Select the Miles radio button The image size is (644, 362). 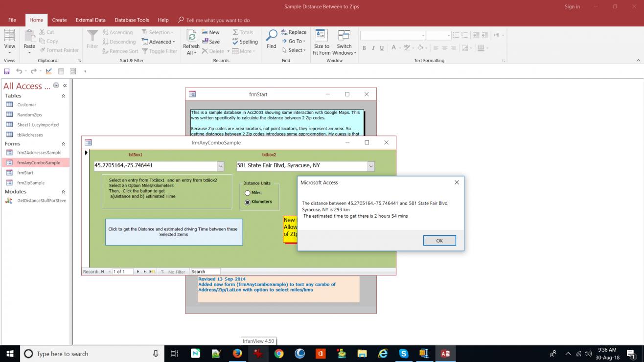pyautogui.click(x=248, y=193)
